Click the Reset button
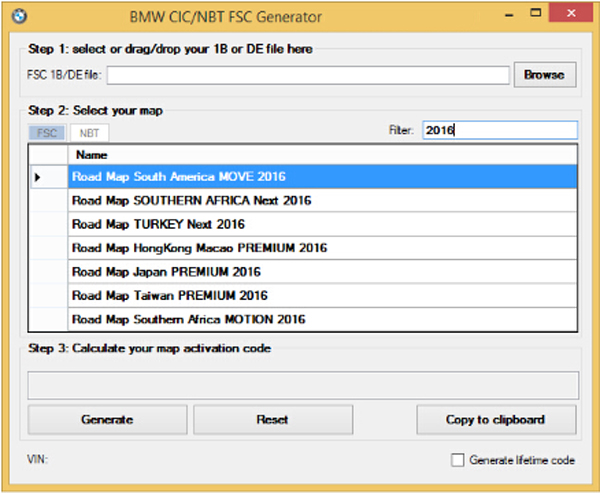600x493 pixels. click(273, 420)
